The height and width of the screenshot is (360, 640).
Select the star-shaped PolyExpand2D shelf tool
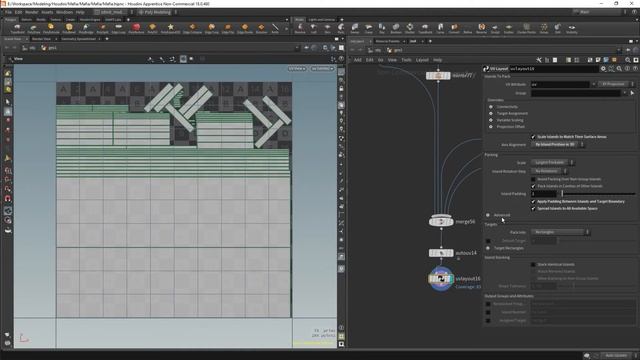tap(171, 29)
